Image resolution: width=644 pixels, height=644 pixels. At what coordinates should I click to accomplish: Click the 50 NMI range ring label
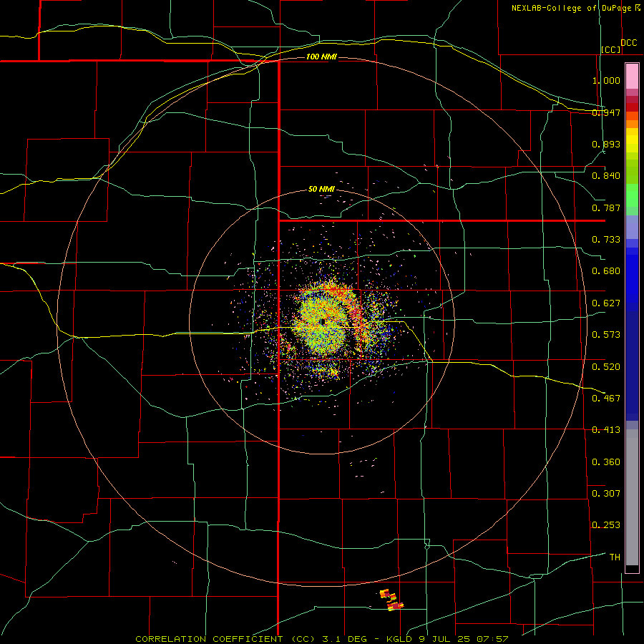tap(321, 189)
